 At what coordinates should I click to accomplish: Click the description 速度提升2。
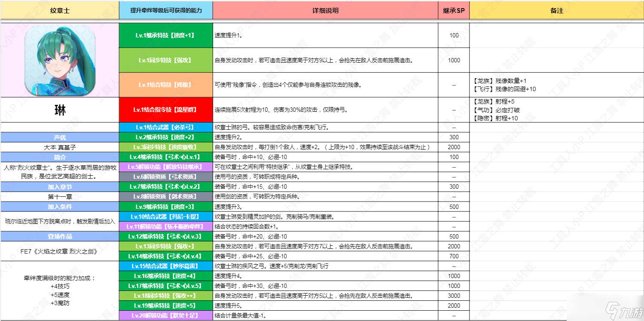229,138
